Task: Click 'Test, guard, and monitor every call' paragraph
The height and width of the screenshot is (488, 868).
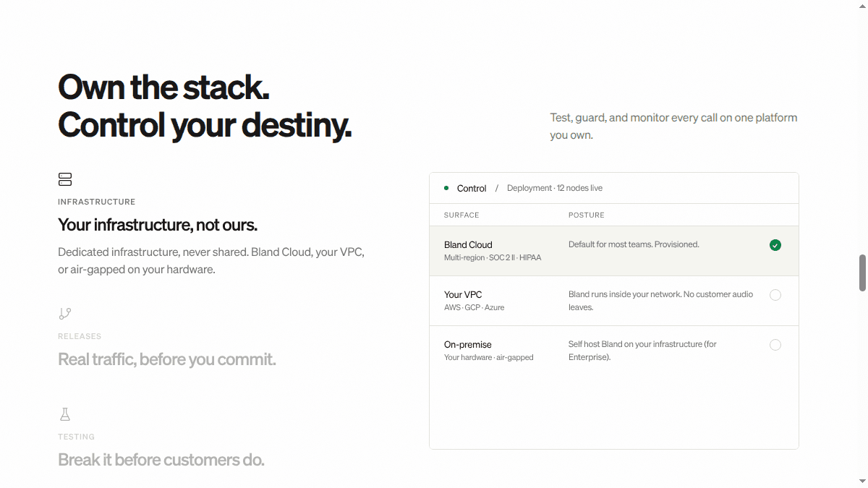Action: [673, 126]
